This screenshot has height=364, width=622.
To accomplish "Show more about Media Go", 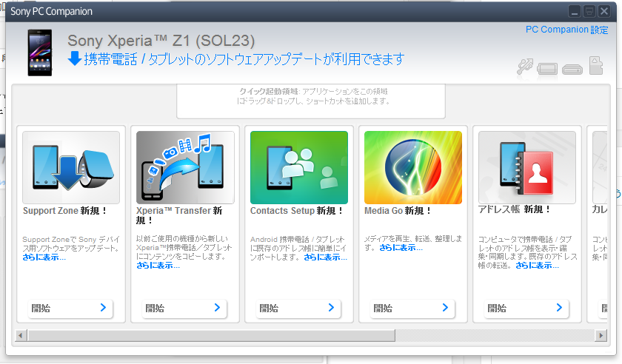I will tap(401, 248).
